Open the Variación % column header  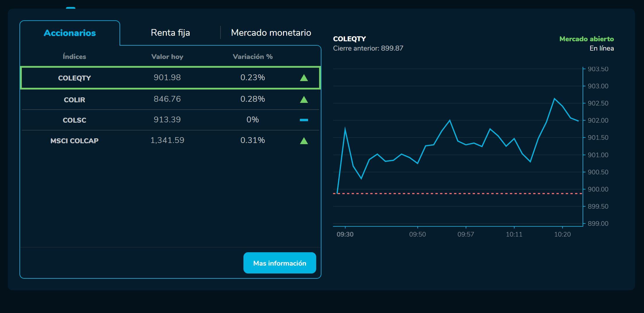[252, 56]
